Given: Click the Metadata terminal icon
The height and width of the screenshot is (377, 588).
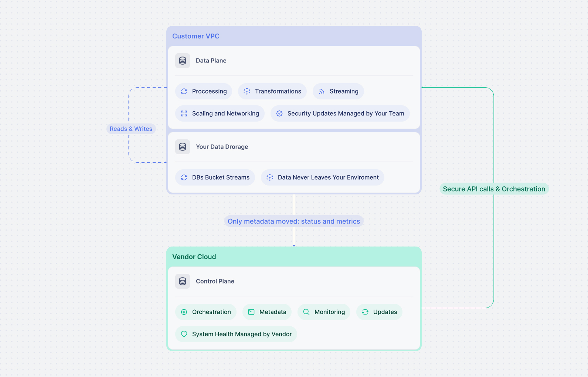Looking at the screenshot, I should tap(251, 312).
